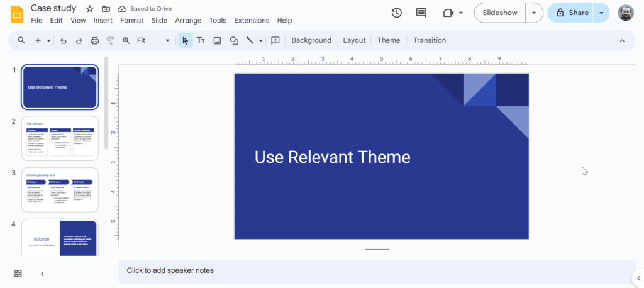The width and height of the screenshot is (644, 288).
Task: Click the Move to folder icon
Action: [106, 9]
